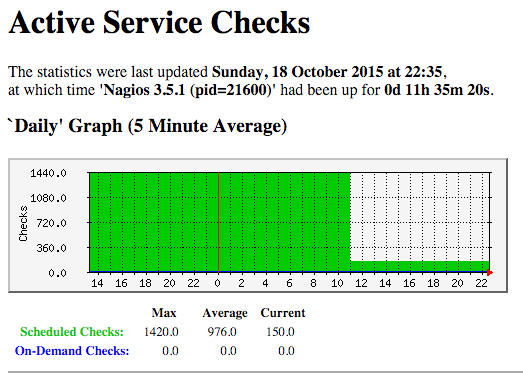
Task: Select the Max column header
Action: pos(164,313)
